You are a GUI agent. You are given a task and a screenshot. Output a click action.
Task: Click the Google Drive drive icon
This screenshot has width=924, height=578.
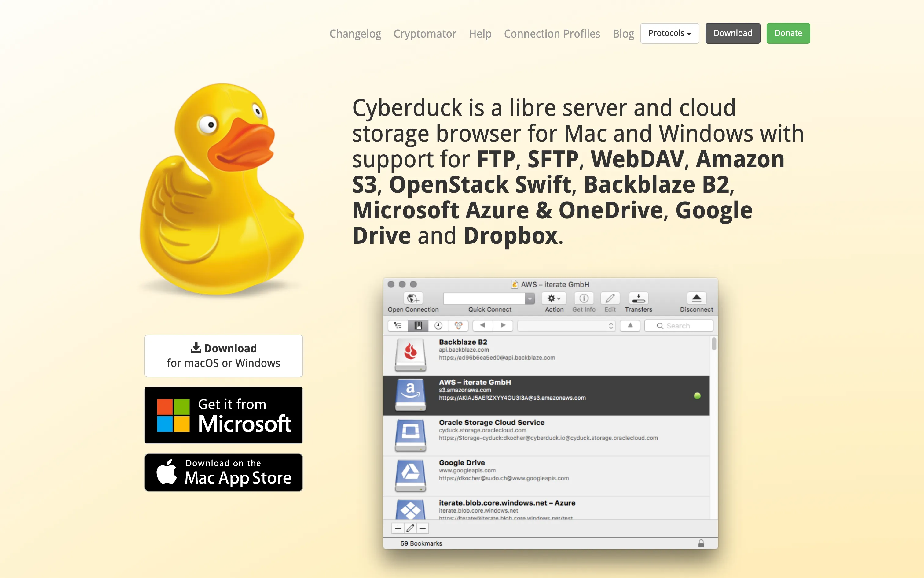(410, 475)
